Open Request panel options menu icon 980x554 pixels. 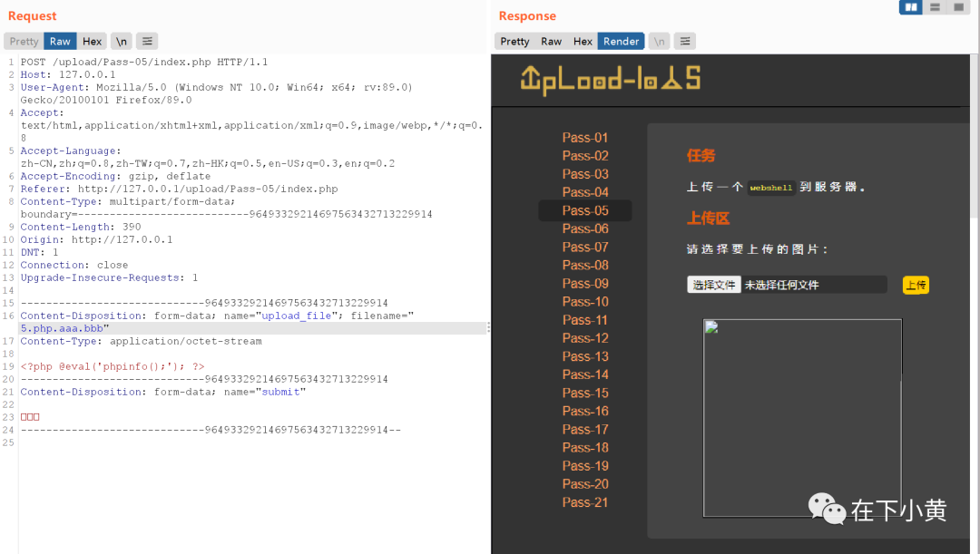[147, 41]
